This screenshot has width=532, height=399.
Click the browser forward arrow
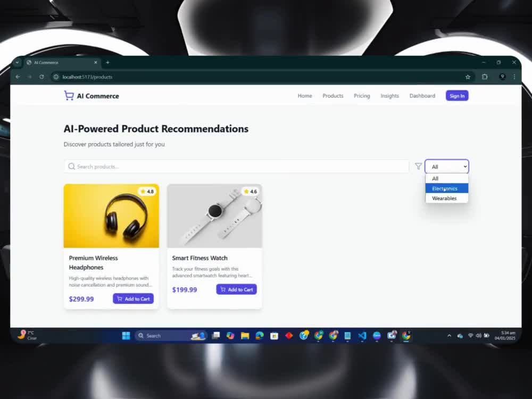(29, 77)
